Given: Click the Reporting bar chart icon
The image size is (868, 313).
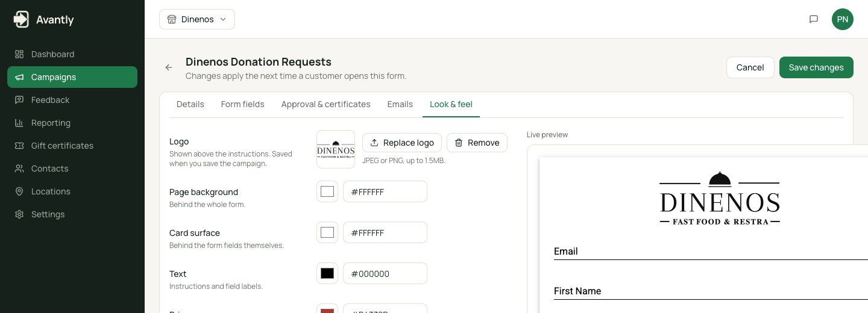Looking at the screenshot, I should (x=19, y=123).
